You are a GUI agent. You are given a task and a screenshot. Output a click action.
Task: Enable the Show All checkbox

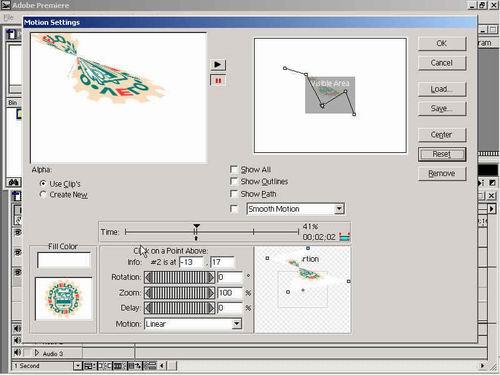pyautogui.click(x=234, y=169)
